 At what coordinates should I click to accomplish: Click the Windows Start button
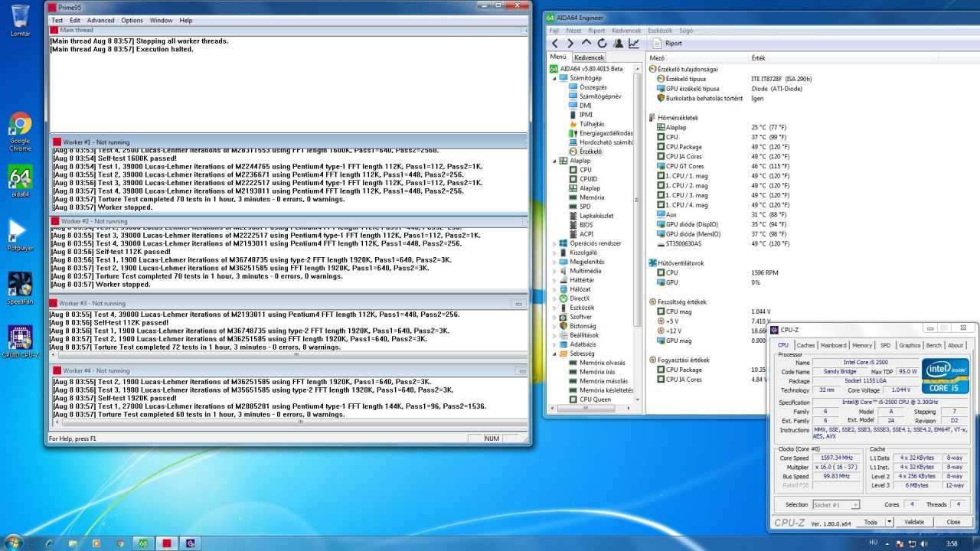(13, 543)
